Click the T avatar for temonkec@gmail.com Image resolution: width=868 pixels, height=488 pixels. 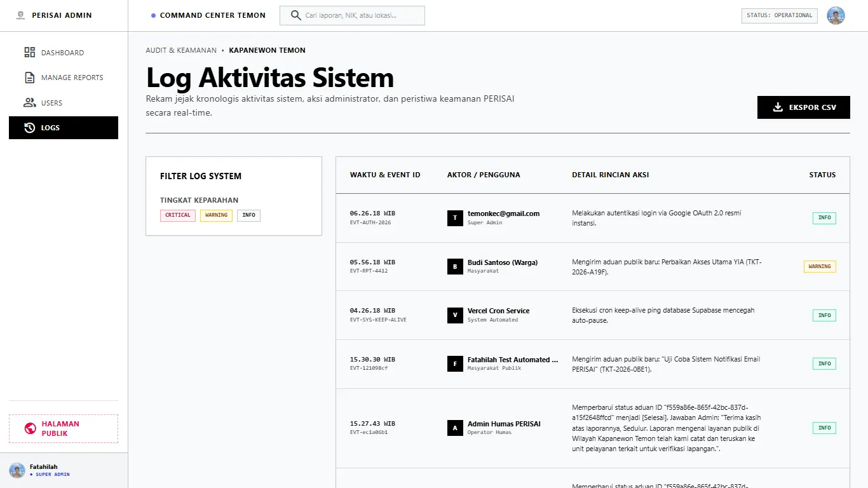[455, 218]
